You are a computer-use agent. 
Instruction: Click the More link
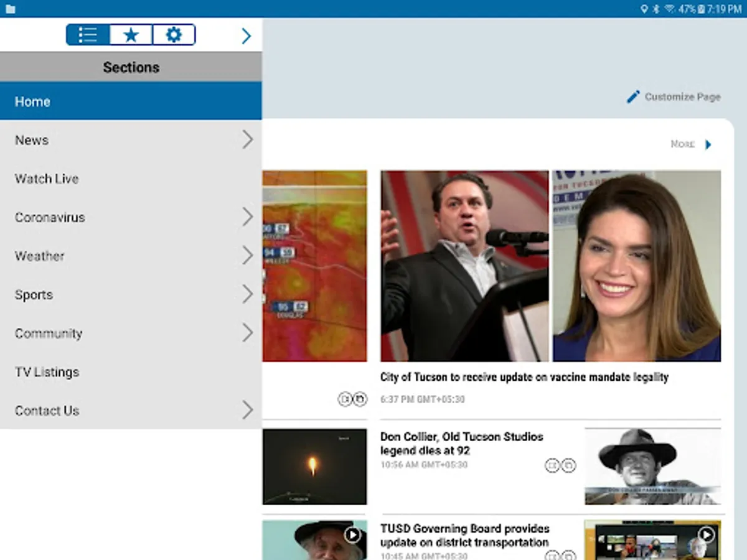click(x=682, y=144)
